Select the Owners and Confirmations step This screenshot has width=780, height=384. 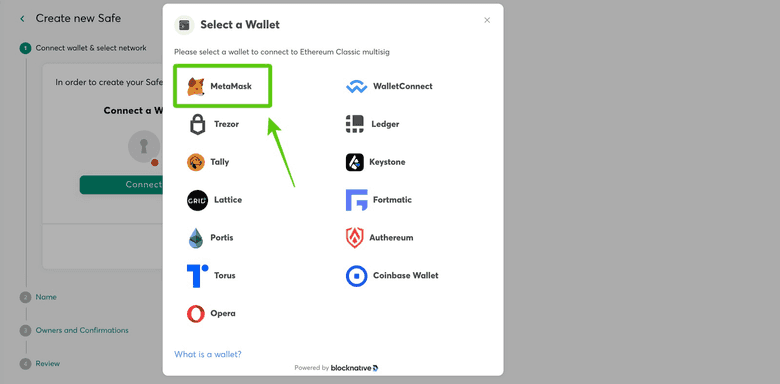(82, 330)
